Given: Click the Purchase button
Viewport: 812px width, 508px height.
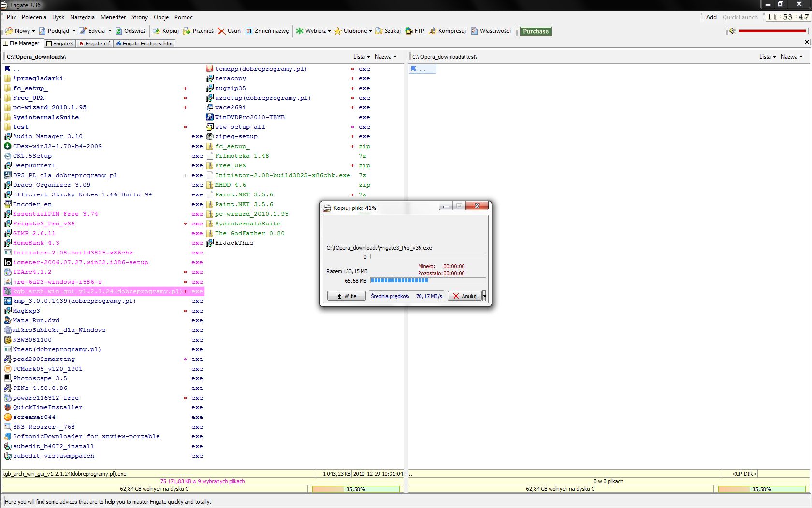Looking at the screenshot, I should pyautogui.click(x=536, y=31).
